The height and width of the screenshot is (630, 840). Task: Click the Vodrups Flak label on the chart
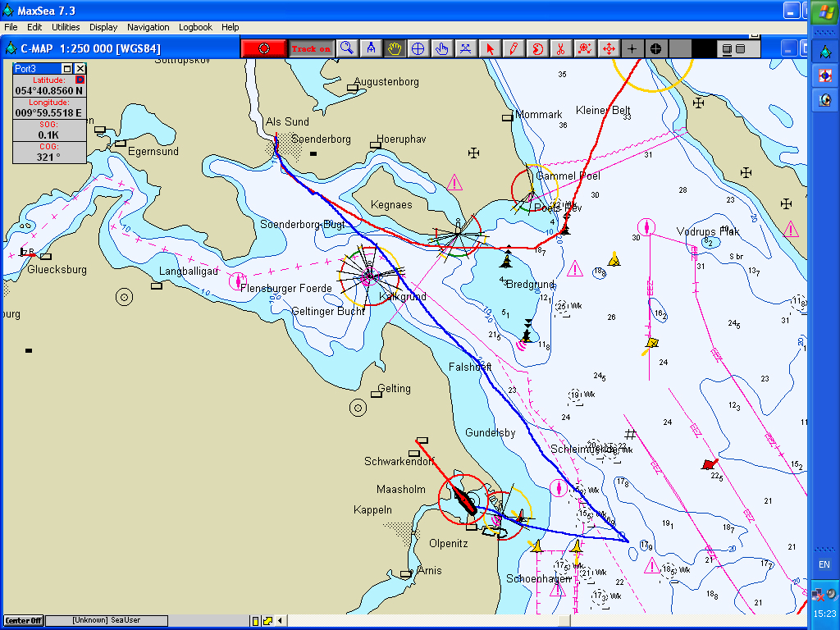[708, 232]
